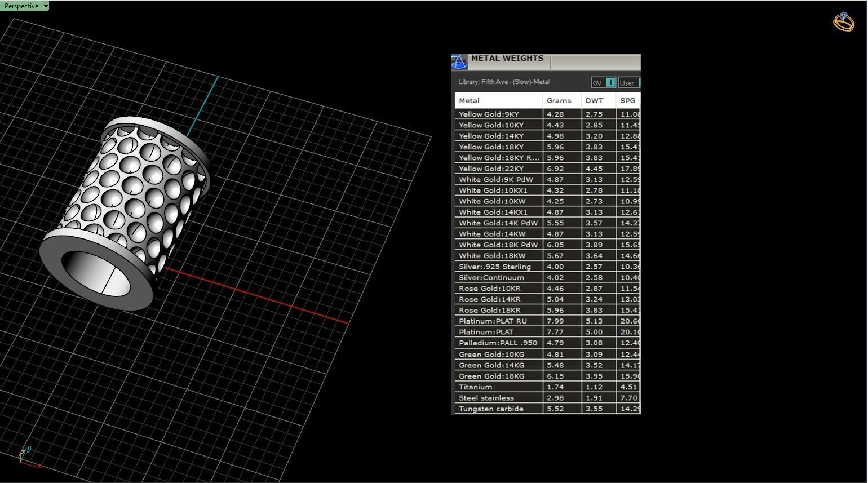Click the 3.55 DWT value for Tungsten carbide

[x=594, y=409]
